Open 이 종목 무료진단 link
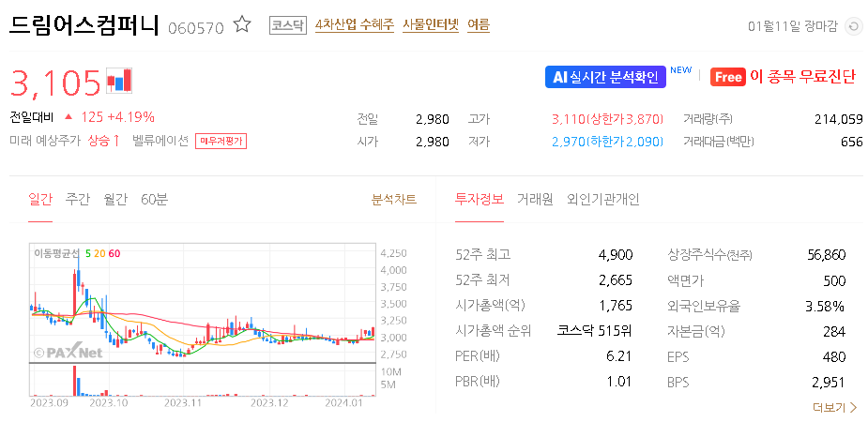The width and height of the screenshot is (868, 422). coord(802,77)
